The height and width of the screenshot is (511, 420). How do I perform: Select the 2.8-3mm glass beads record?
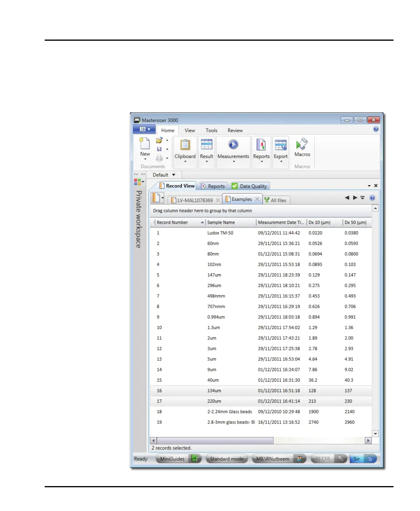click(x=261, y=422)
